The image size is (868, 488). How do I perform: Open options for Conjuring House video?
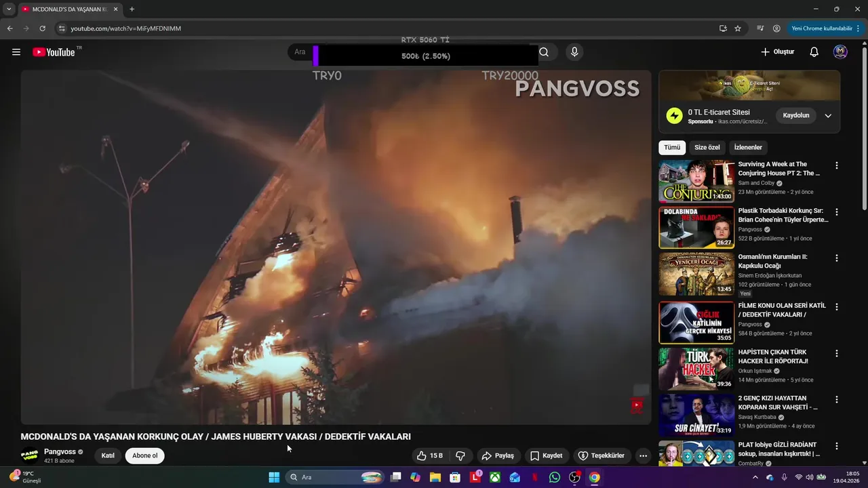pyautogui.click(x=836, y=165)
